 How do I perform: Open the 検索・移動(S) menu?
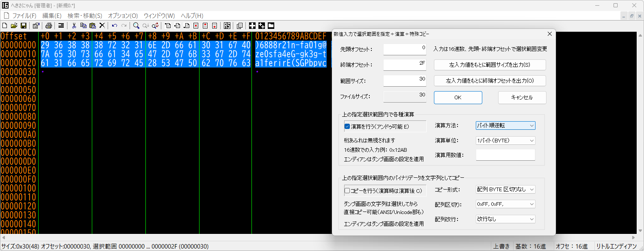[x=85, y=15]
